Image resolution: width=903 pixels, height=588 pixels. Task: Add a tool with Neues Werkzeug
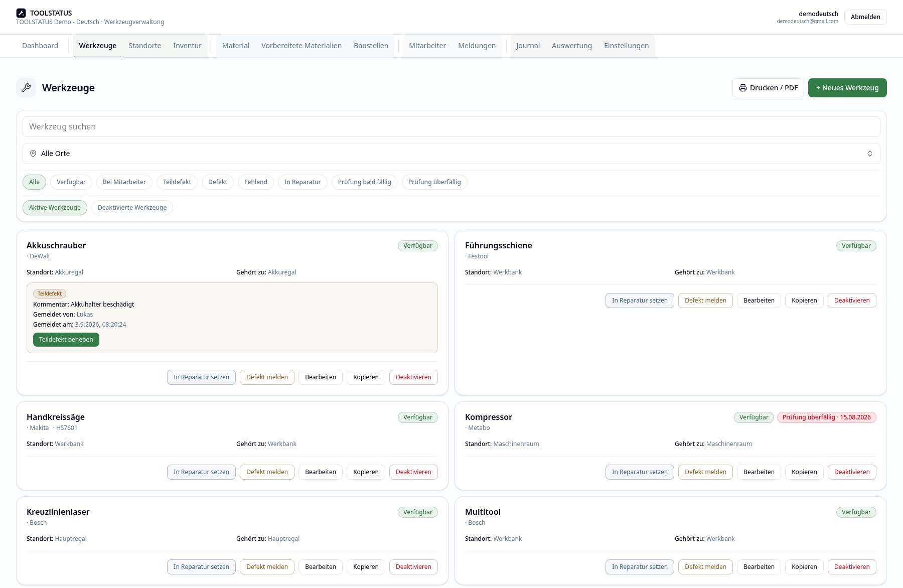(x=847, y=88)
